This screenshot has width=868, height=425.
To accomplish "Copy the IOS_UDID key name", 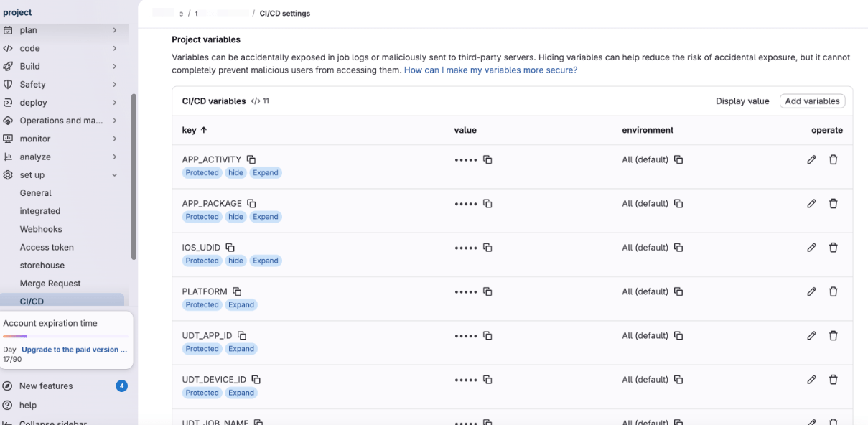I will click(x=230, y=248).
